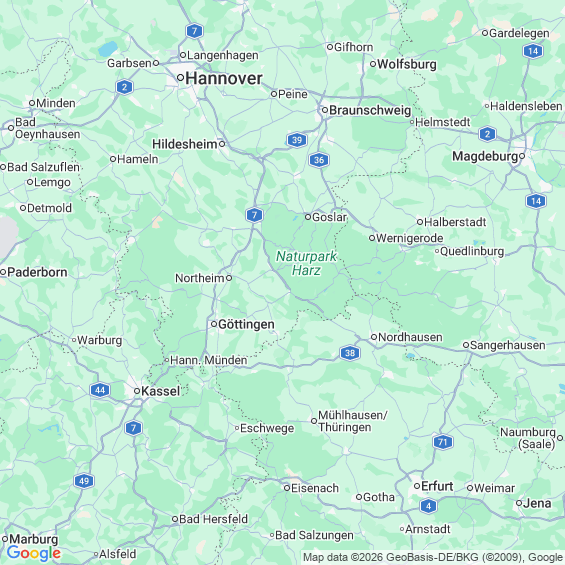Open the Google logo link
This screenshot has height=565, width=565.
(34, 553)
